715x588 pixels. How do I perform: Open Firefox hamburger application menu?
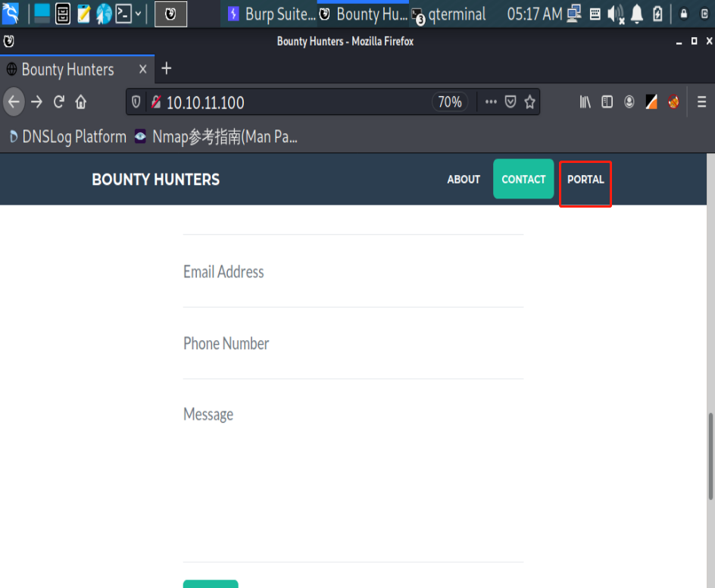pos(701,102)
